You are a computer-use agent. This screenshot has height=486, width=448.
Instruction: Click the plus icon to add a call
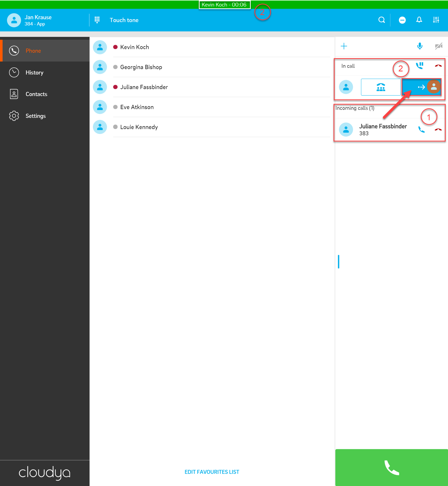(344, 46)
